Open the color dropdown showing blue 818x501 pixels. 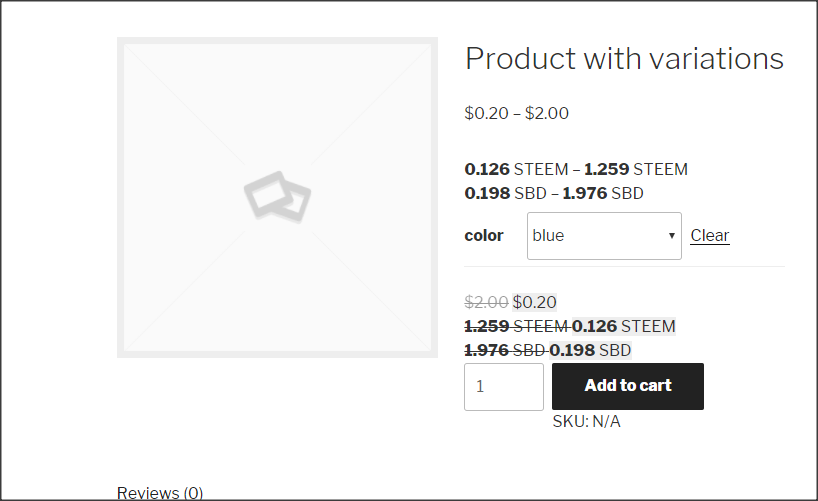pos(603,236)
